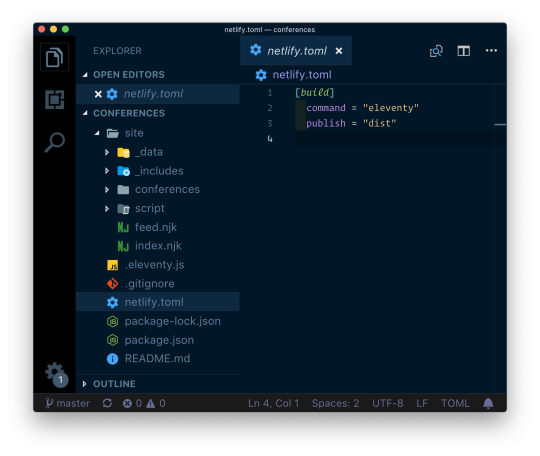
Task: Click the README.md info icon
Action: tap(112, 359)
